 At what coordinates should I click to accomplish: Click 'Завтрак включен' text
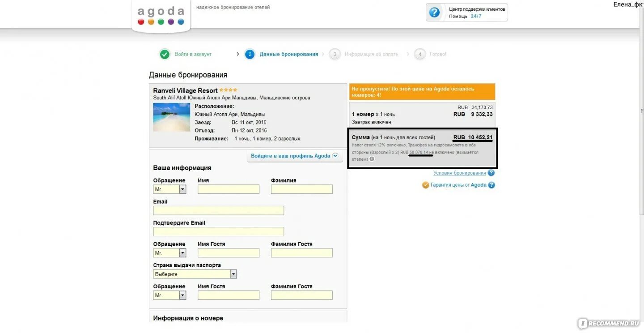[x=372, y=122]
